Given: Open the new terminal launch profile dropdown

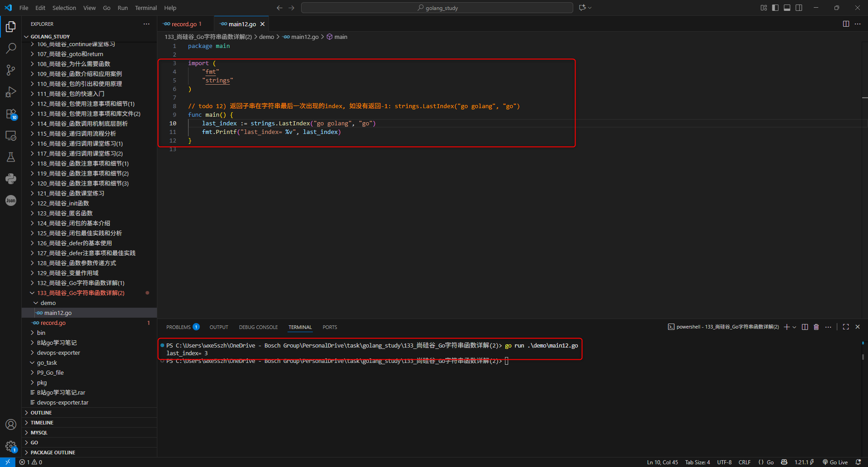Looking at the screenshot, I should 794,327.
